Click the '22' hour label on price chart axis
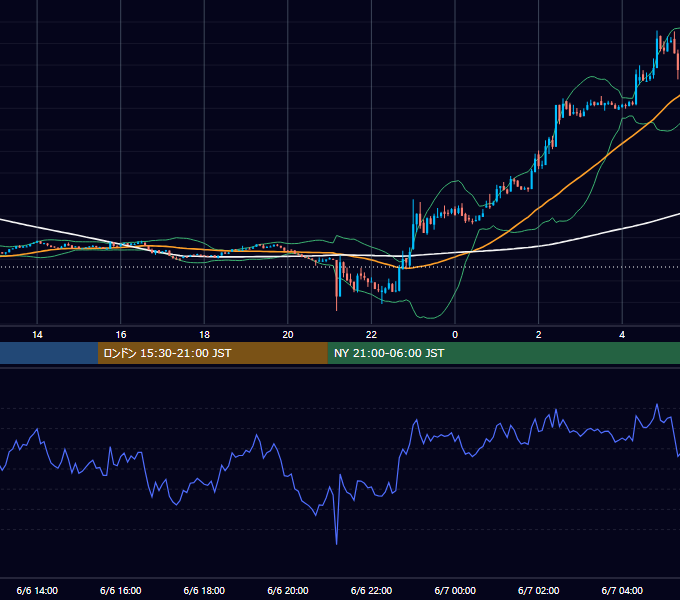This screenshot has height=600, width=680. click(x=371, y=335)
